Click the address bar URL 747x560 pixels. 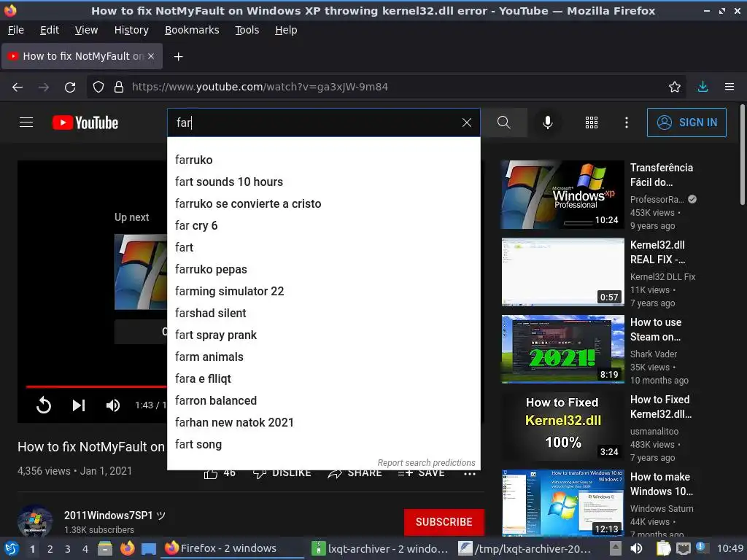click(260, 87)
